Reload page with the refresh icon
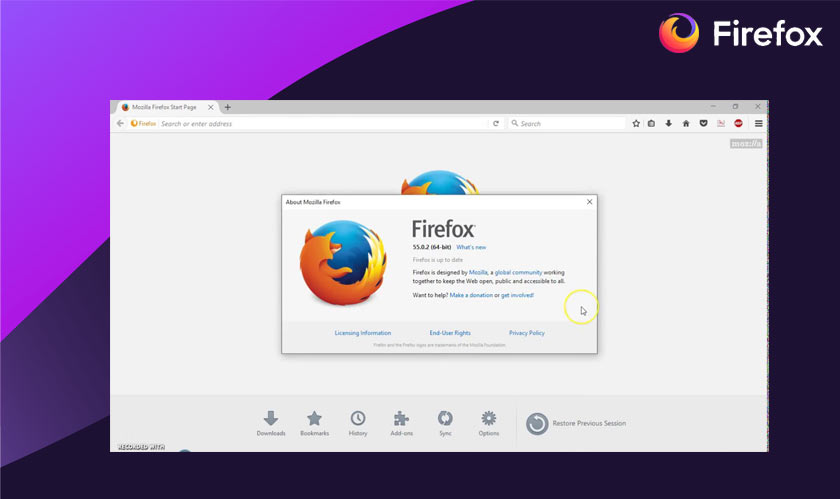Image resolution: width=840 pixels, height=499 pixels. [x=496, y=123]
